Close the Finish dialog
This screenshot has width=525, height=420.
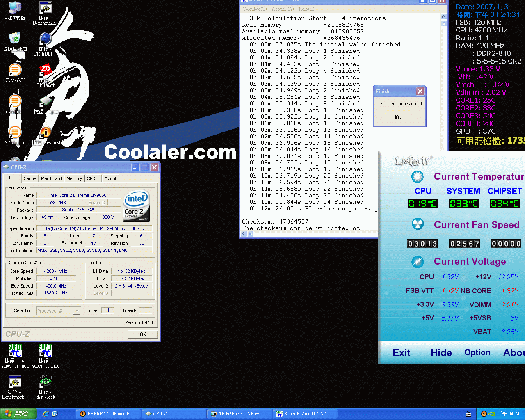coord(420,91)
